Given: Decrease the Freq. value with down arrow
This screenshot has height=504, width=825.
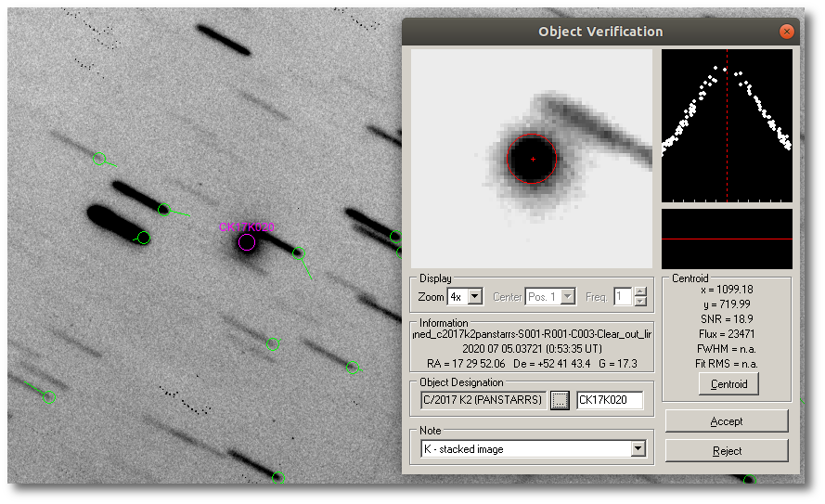Looking at the screenshot, I should click(x=640, y=303).
